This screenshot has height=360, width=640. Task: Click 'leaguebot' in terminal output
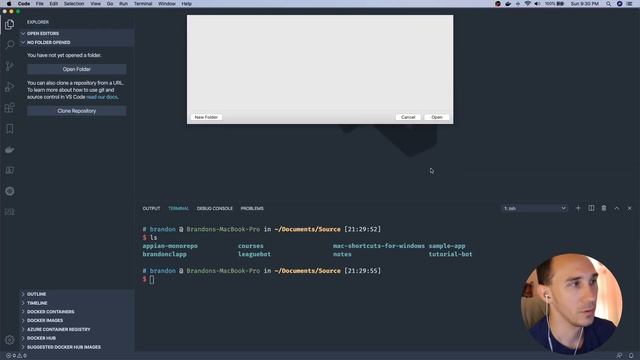(254, 254)
